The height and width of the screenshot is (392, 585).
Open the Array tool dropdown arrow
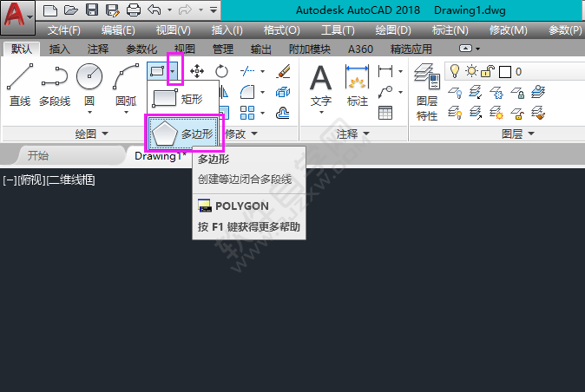tap(262, 113)
